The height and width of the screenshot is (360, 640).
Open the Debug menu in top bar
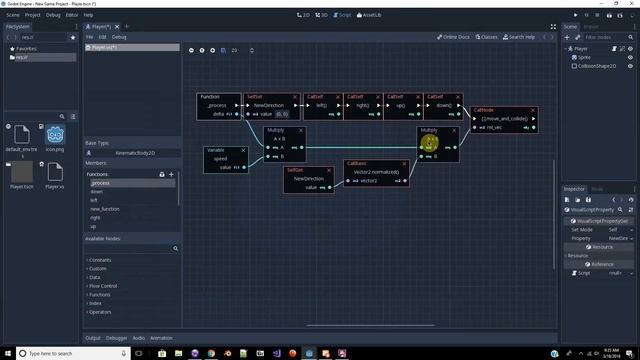tap(53, 15)
